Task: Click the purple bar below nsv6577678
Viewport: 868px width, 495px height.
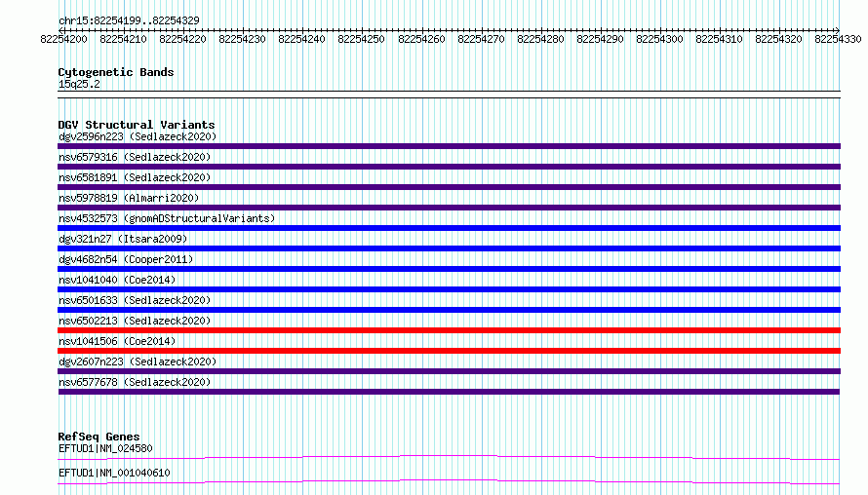Action: click(x=449, y=392)
